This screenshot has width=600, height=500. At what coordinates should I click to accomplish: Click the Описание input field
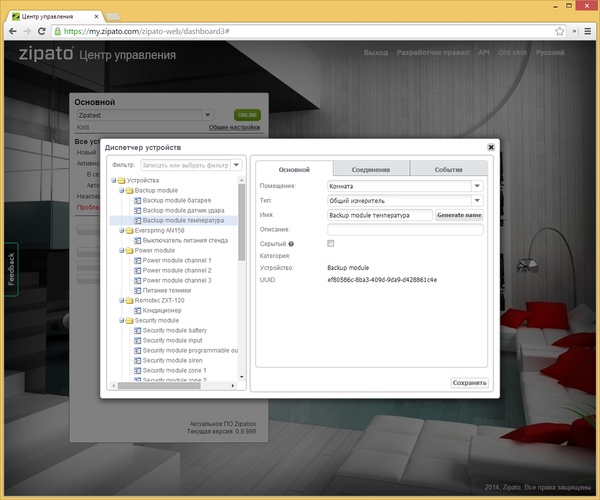point(405,229)
